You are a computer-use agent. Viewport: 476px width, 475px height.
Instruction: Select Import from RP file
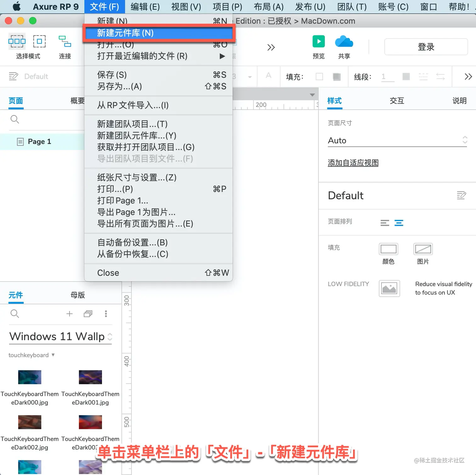tap(158, 105)
